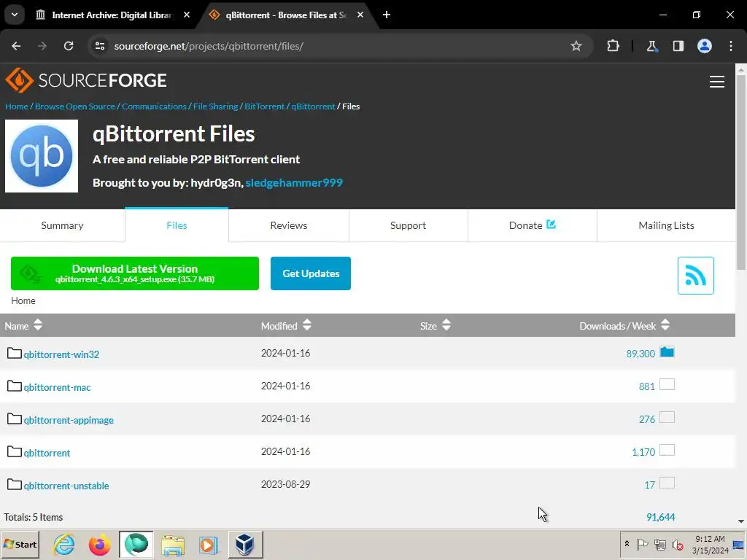Open the qbittorrent-appimage folder link
The image size is (747, 560).
click(x=69, y=420)
